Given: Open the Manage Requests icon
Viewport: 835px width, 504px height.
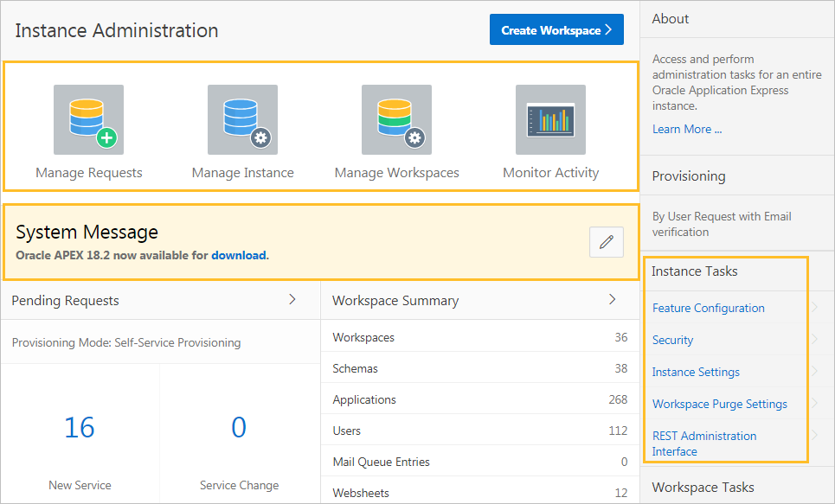Looking at the screenshot, I should [x=88, y=119].
